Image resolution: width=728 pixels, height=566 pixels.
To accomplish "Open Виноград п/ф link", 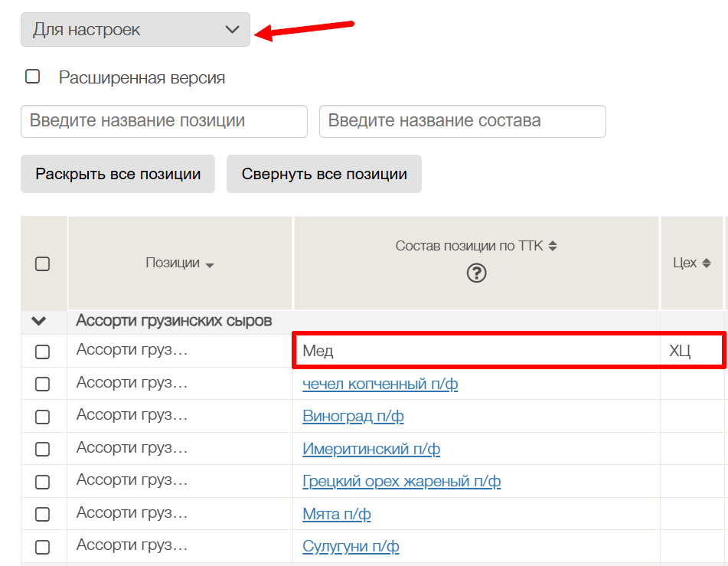I will pyautogui.click(x=353, y=417).
